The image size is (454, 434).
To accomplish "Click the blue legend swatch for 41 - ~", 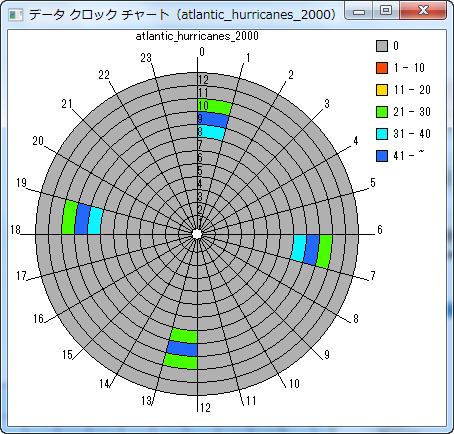I will (x=382, y=156).
